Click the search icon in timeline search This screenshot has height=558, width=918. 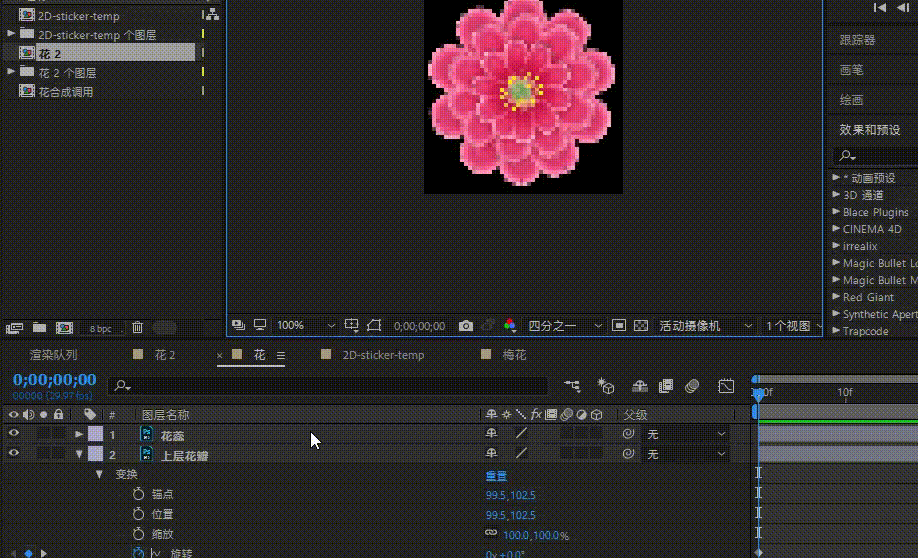click(122, 386)
